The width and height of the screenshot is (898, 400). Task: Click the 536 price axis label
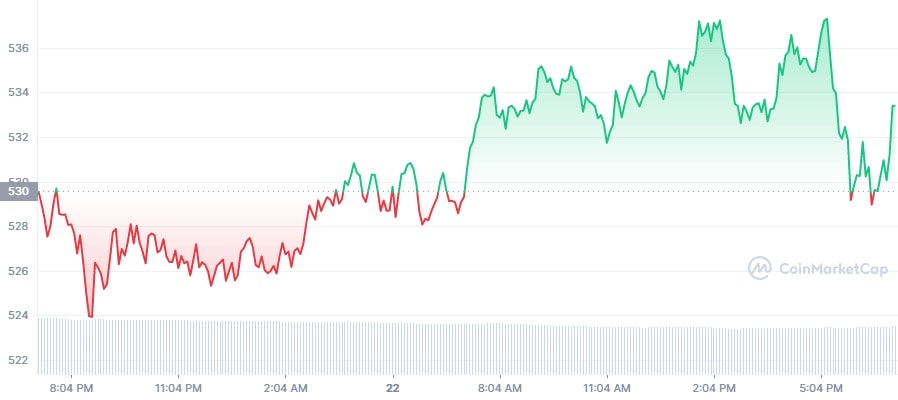pos(18,49)
